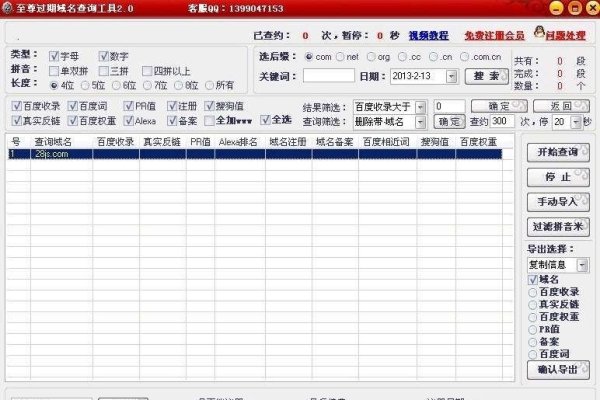Maximize the window with the orange square button
This screenshot has width=600, height=400.
(x=575, y=8)
